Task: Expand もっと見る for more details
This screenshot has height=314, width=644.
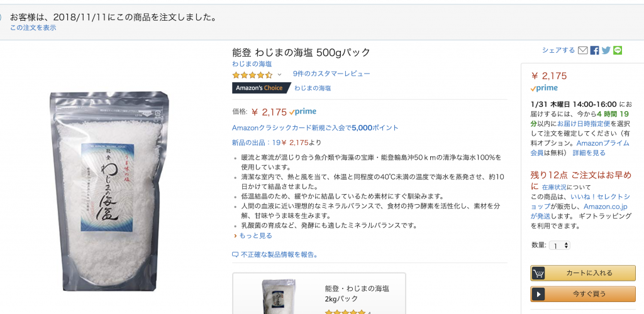Action: (x=255, y=235)
